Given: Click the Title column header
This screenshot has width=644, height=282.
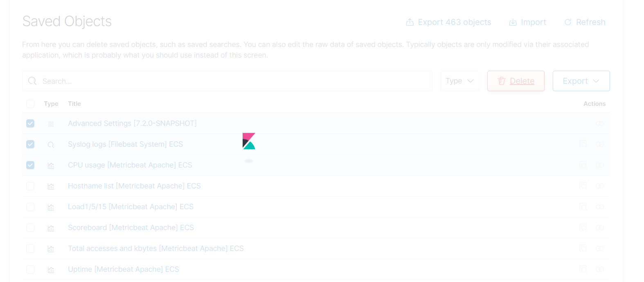Looking at the screenshot, I should coord(74,104).
